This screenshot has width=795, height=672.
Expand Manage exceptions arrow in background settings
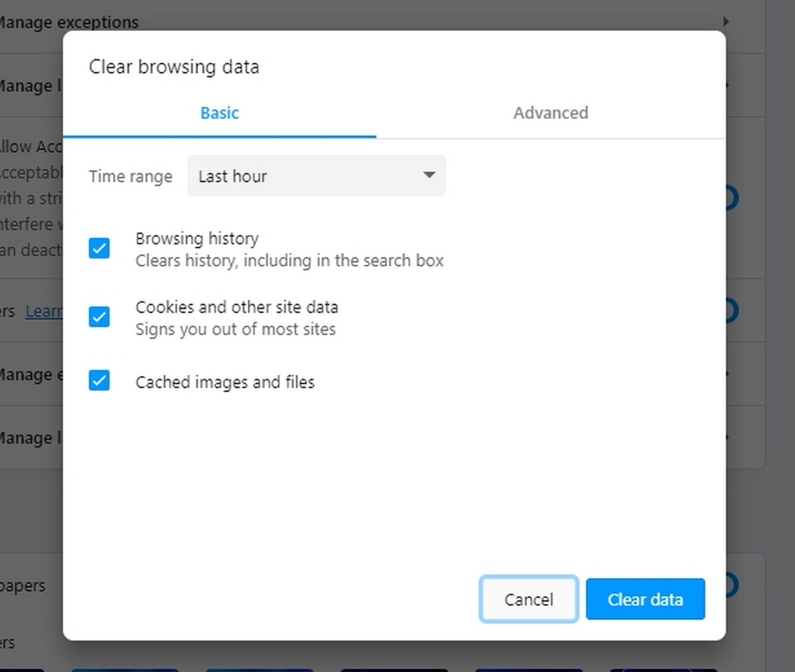click(725, 22)
